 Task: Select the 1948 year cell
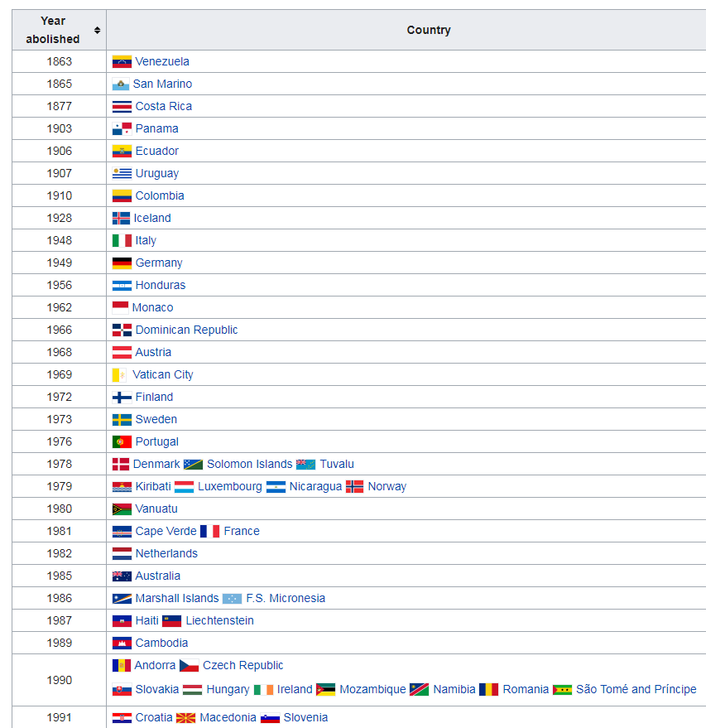click(60, 240)
